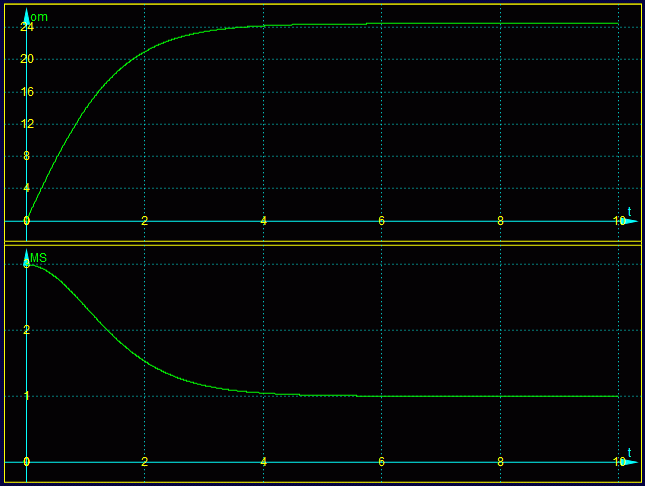Image resolution: width=645 pixels, height=486 pixels.
Task: Click x-axis tick label 6 in om plot
Action: point(382,221)
